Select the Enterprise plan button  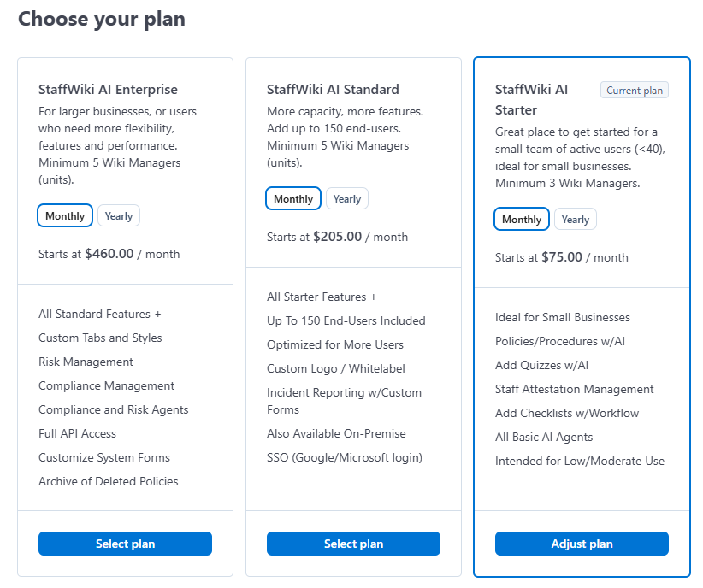coord(125,544)
